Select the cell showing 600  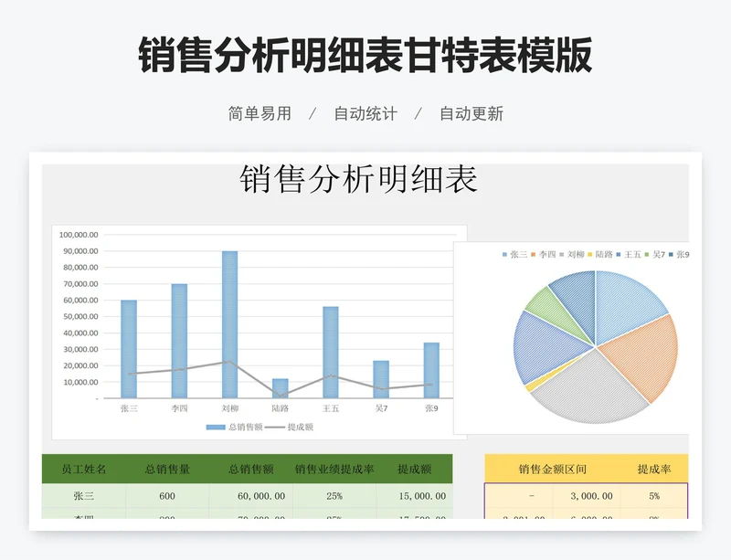(167, 496)
